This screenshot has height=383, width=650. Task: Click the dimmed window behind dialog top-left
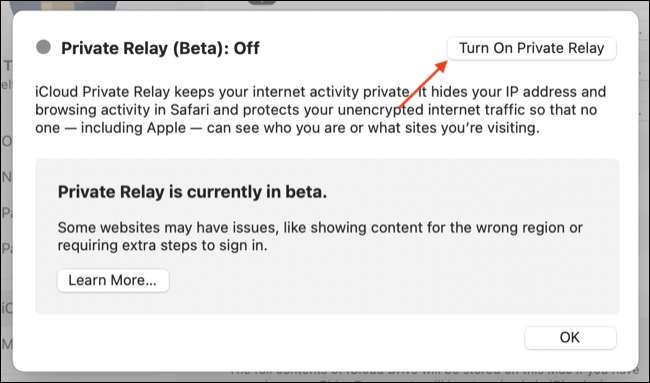click(x=62, y=6)
